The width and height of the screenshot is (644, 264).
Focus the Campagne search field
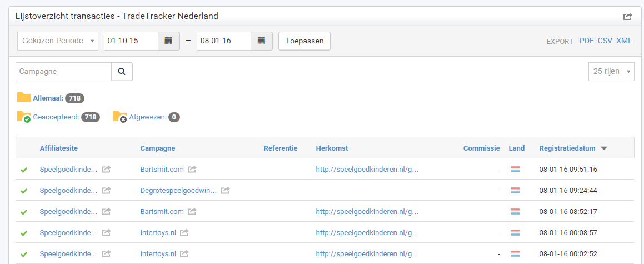[64, 72]
